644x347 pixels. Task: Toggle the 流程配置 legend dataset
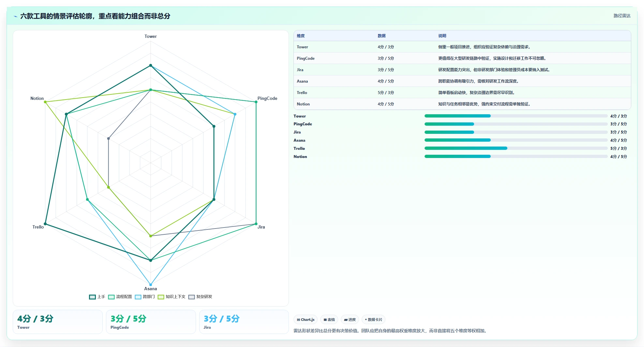click(120, 297)
